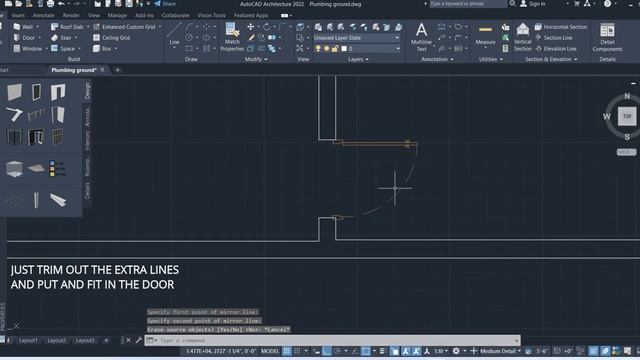Image resolution: width=640 pixels, height=360 pixels.
Task: Select the Plumbing ground drawing tab
Action: pos(73,70)
